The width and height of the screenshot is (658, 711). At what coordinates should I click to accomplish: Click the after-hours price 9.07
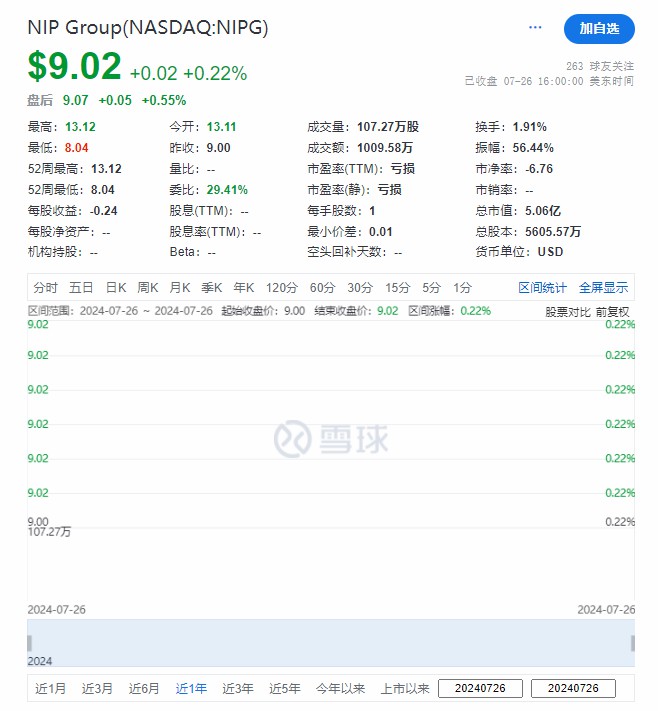(x=75, y=100)
